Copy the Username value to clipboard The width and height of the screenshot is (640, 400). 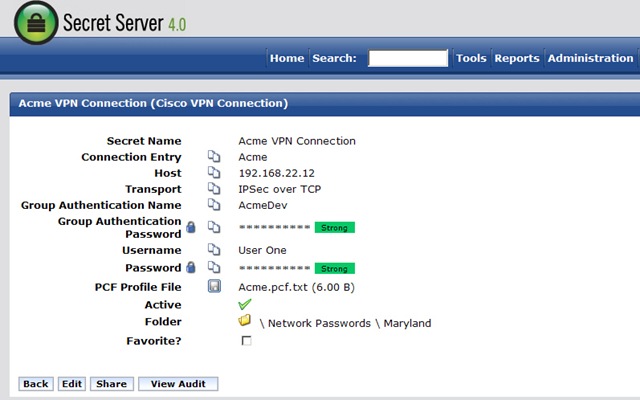[x=214, y=249]
